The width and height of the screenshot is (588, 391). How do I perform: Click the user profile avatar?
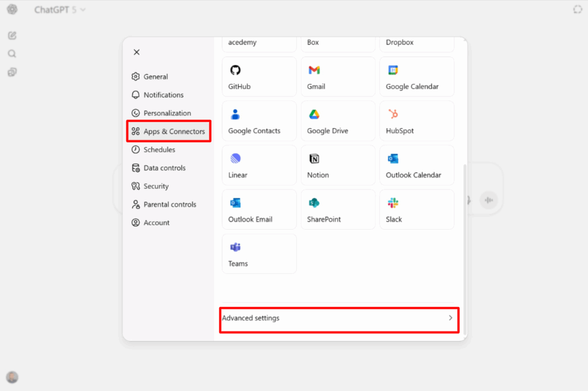point(12,377)
